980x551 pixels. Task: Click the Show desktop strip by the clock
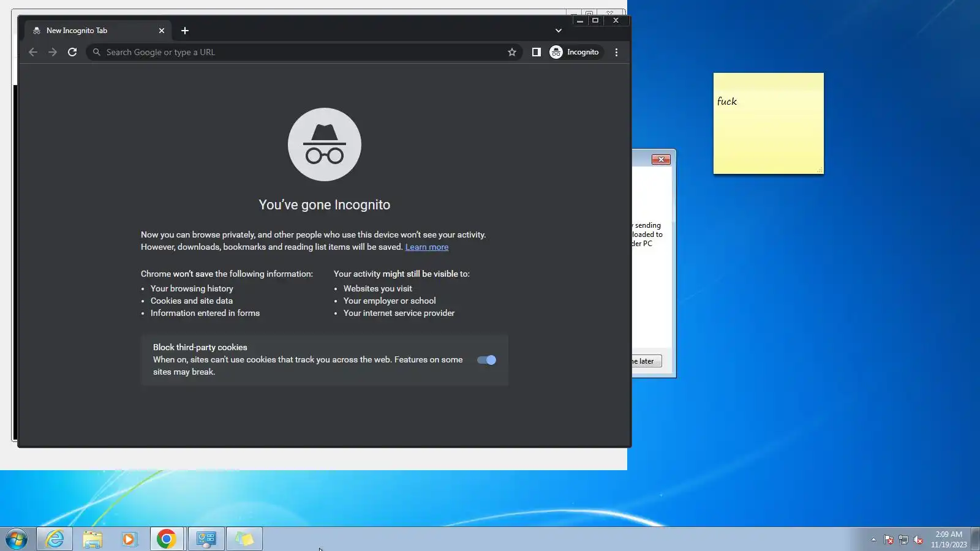click(976, 539)
